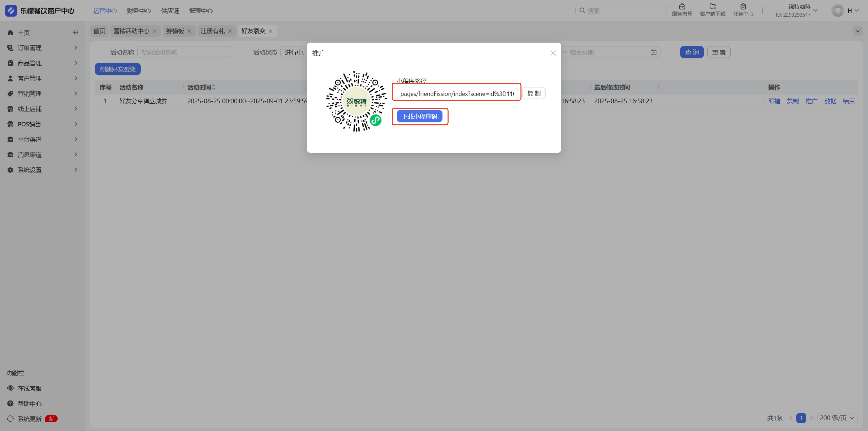Click the 好友分享得立减券 activity name

pyautogui.click(x=143, y=101)
